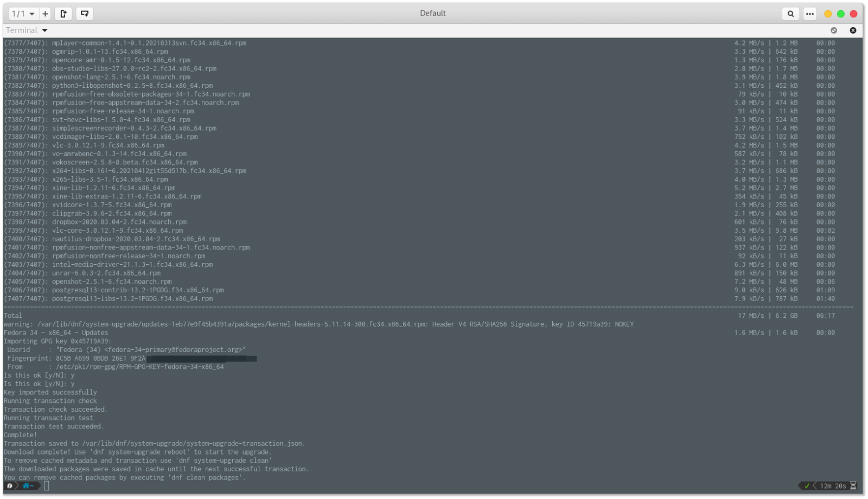Click the 'Default' window title
Viewport: 868px width, 499px height.
[x=433, y=14]
